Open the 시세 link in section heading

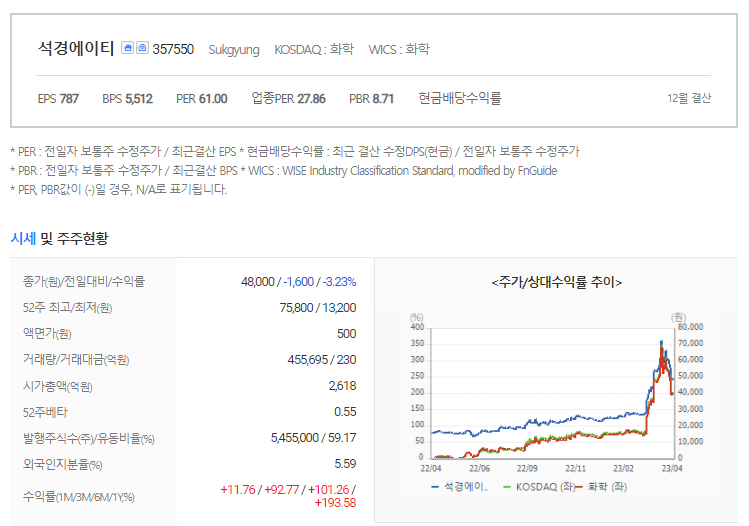pos(23,238)
